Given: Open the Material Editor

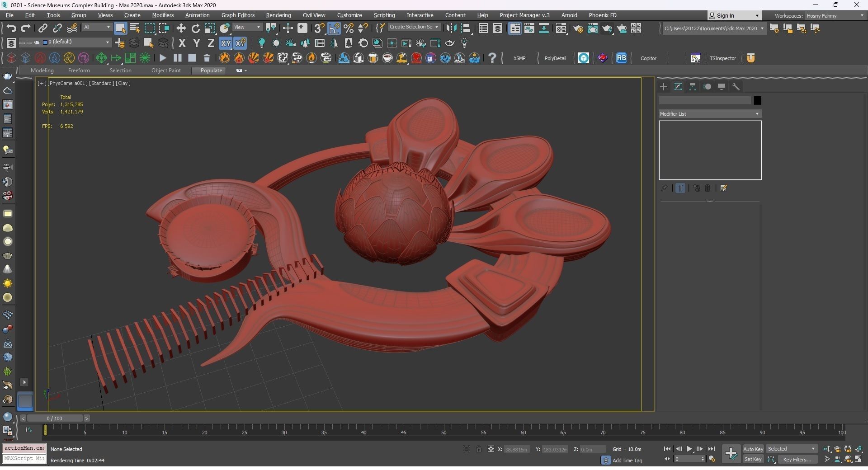Looking at the screenshot, I should 561,28.
